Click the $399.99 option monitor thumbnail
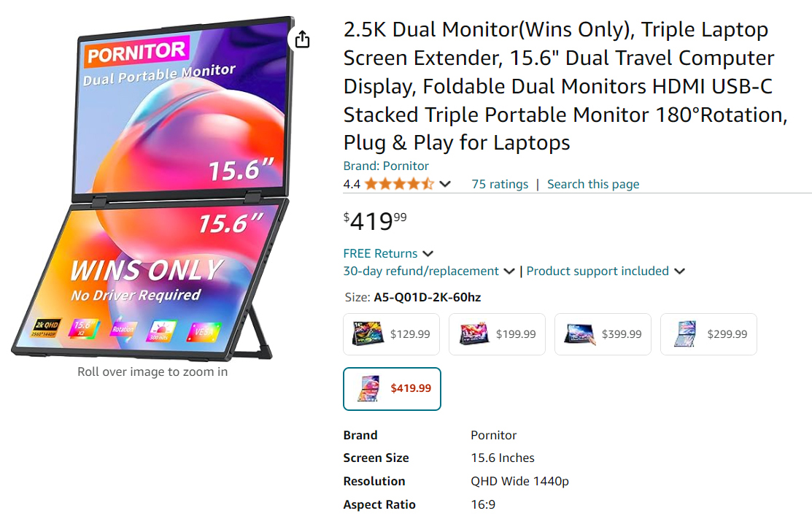The width and height of the screenshot is (812, 516). [x=580, y=334]
